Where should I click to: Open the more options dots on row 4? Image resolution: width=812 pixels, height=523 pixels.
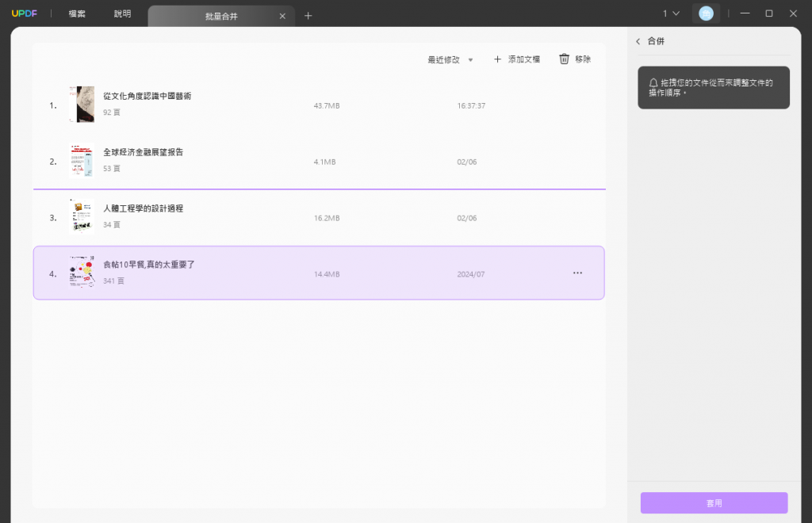click(x=577, y=273)
